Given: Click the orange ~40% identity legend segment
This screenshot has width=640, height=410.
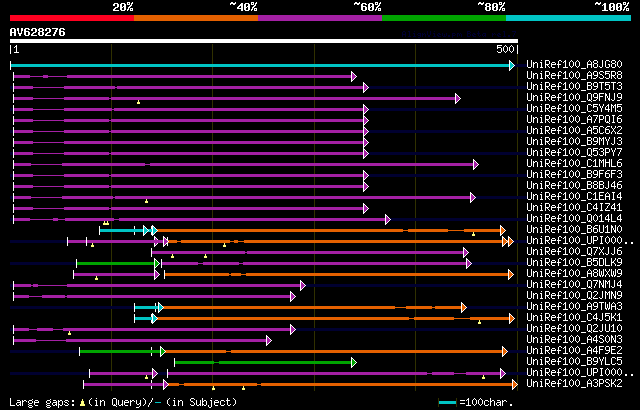Looking at the screenshot, I should pos(196,18).
